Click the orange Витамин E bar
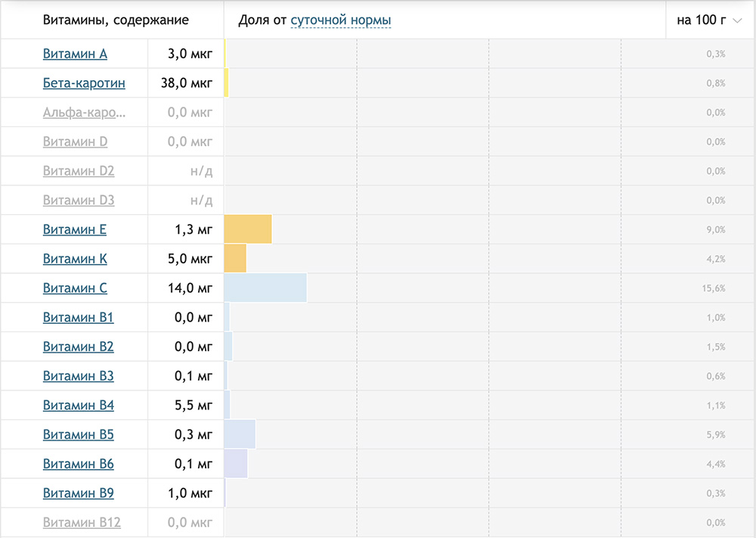The image size is (756, 538). pos(248,229)
